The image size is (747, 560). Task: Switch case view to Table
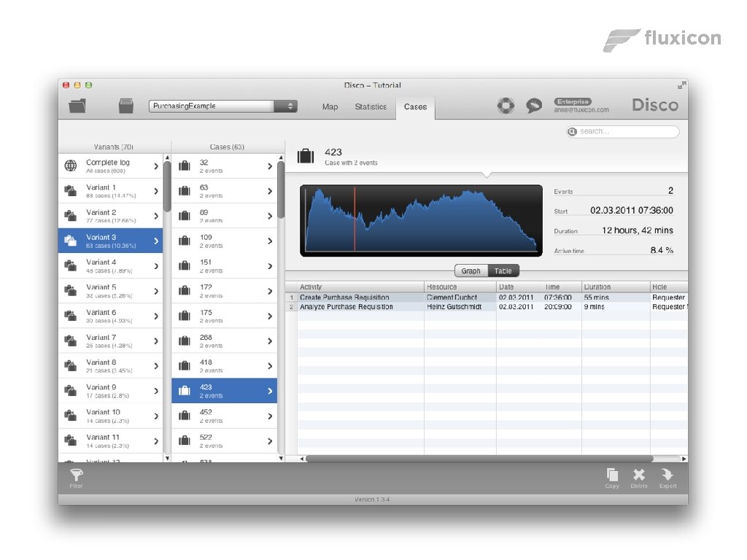coord(503,271)
